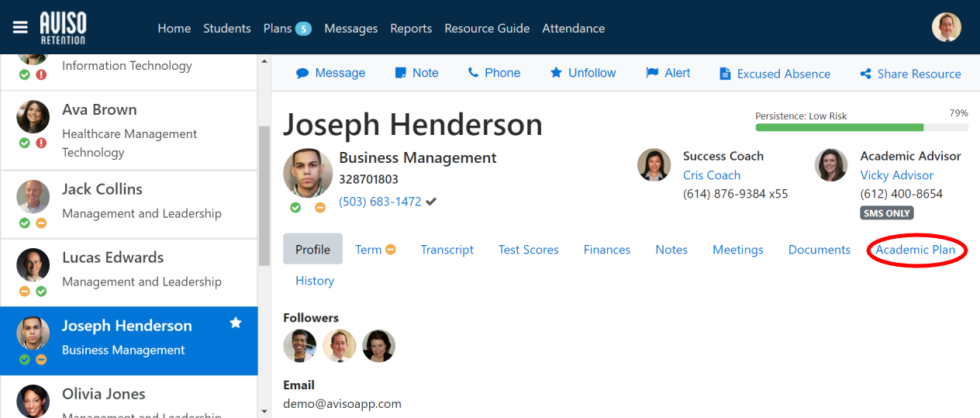This screenshot has width=980, height=418.
Task: Select the Profile tab
Action: coord(312,249)
